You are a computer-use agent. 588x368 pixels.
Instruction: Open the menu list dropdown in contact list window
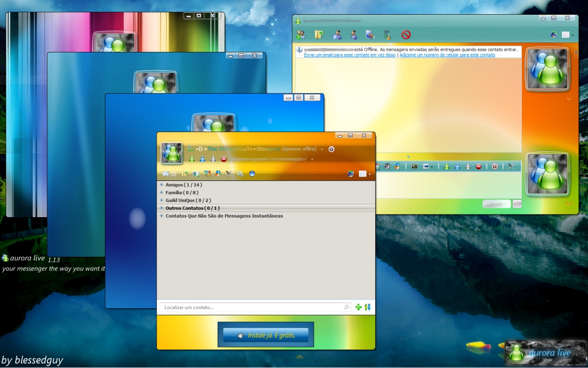(x=365, y=173)
